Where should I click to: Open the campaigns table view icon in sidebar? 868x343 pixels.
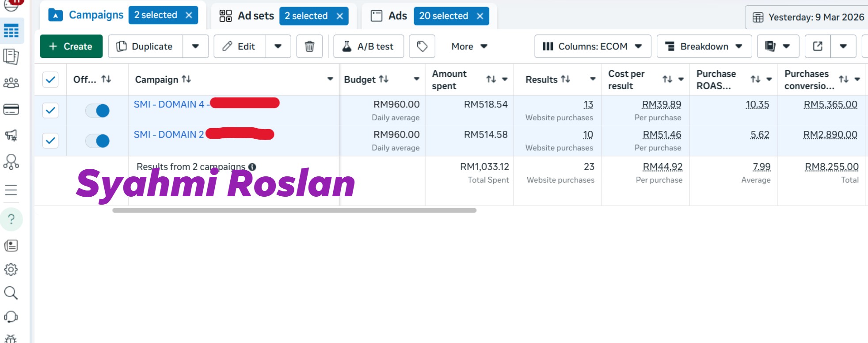[x=11, y=31]
